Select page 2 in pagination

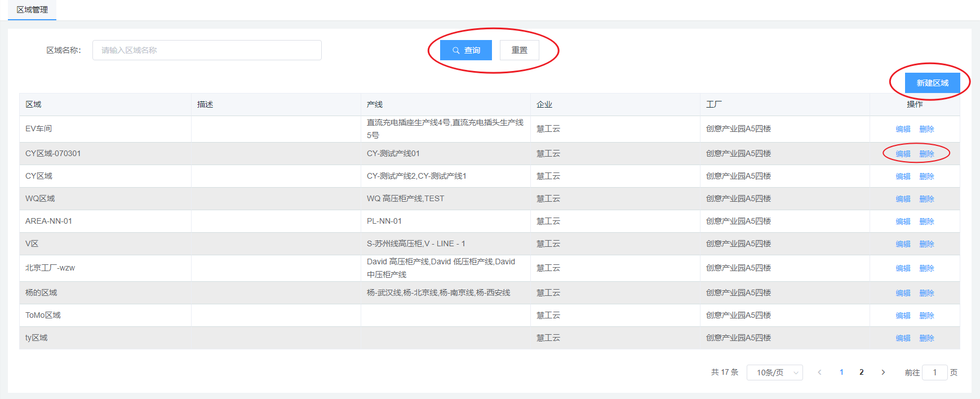[862, 373]
